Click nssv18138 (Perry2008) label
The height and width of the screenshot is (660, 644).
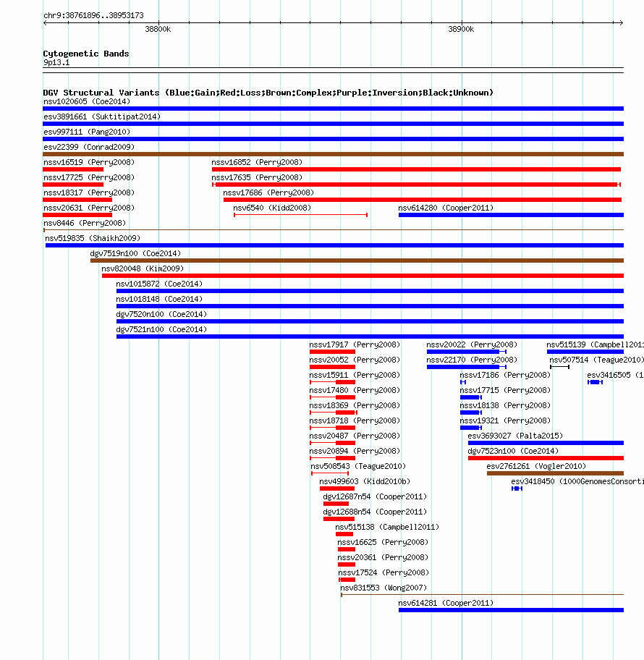pos(505,405)
